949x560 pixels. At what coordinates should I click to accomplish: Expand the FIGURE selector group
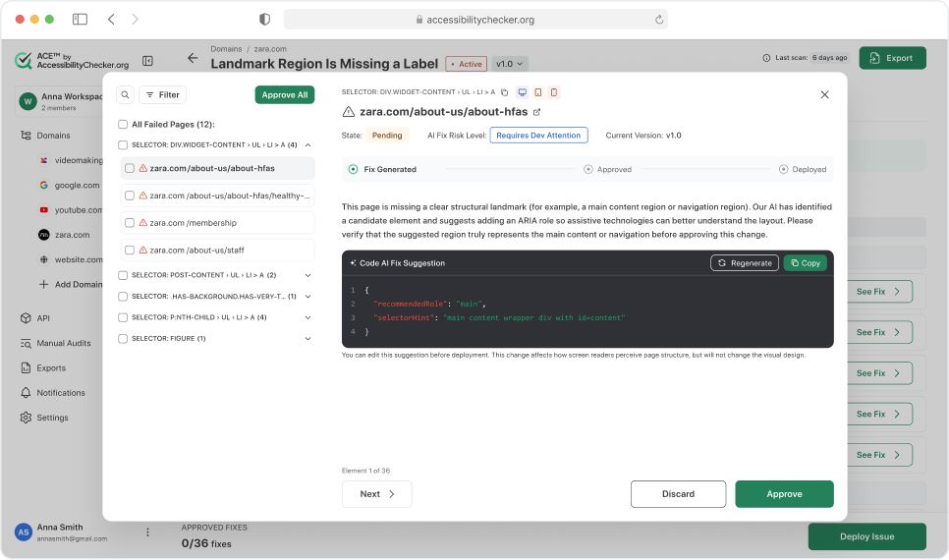pos(308,338)
